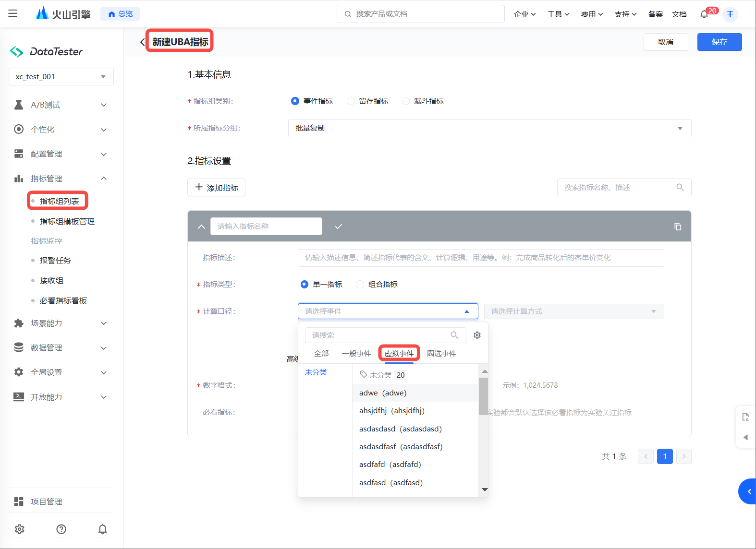
Task: Click event list scroll up arrow
Action: click(x=485, y=371)
